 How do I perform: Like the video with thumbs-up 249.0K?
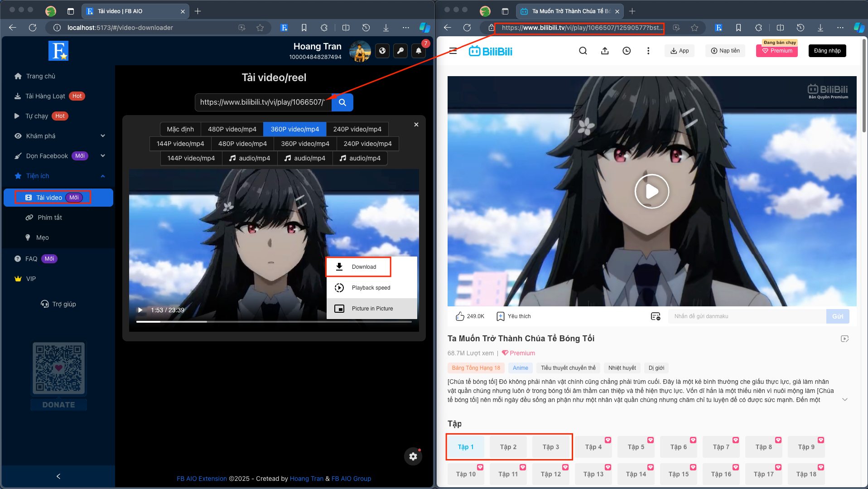[470, 316]
